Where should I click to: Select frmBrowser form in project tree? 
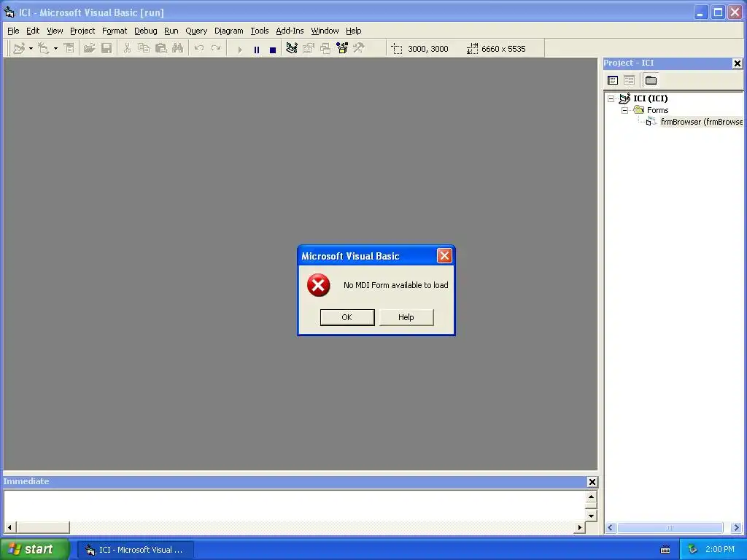701,122
